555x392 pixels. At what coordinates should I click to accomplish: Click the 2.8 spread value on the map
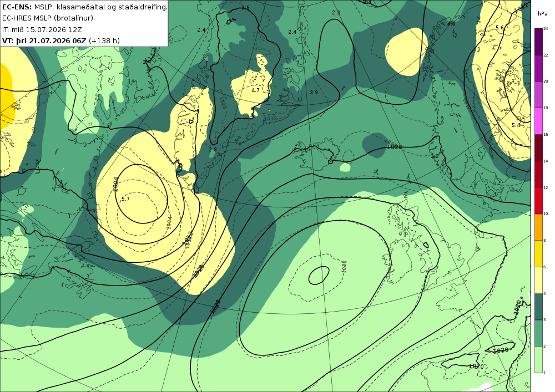tap(213, 150)
